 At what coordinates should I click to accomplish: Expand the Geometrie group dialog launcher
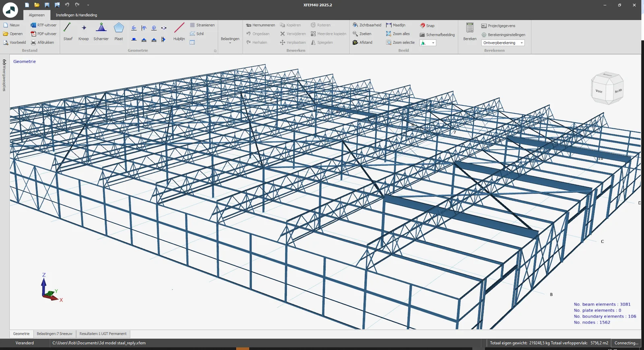(x=215, y=51)
